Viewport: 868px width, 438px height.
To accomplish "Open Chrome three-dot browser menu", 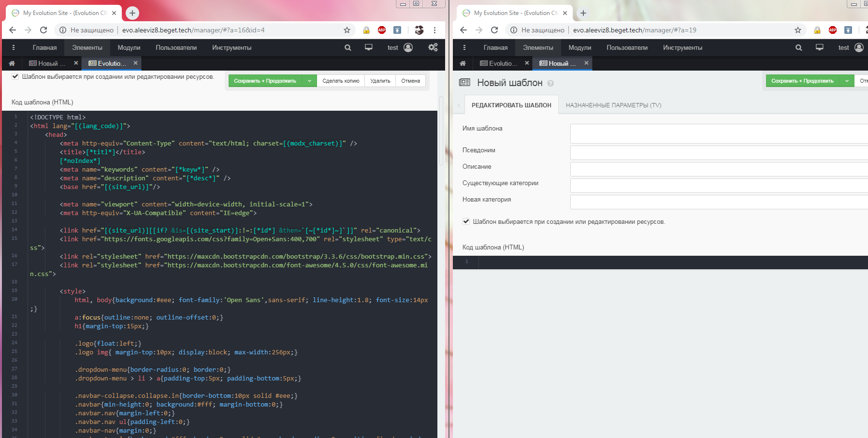I will (x=434, y=29).
